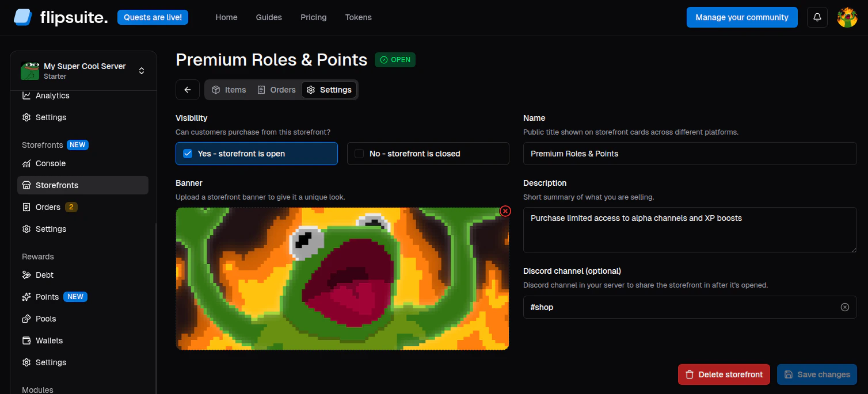
Task: Check No - storefront is closed
Action: (428, 154)
